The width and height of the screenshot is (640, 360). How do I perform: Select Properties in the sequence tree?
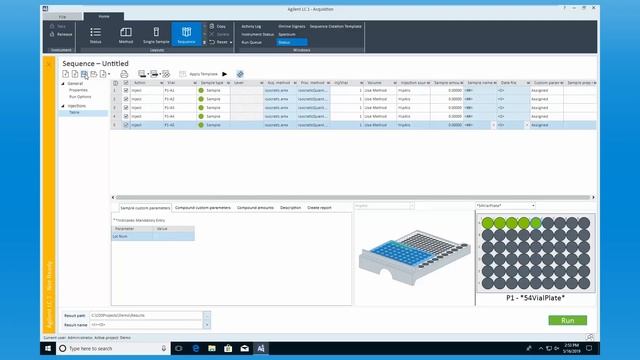78,90
